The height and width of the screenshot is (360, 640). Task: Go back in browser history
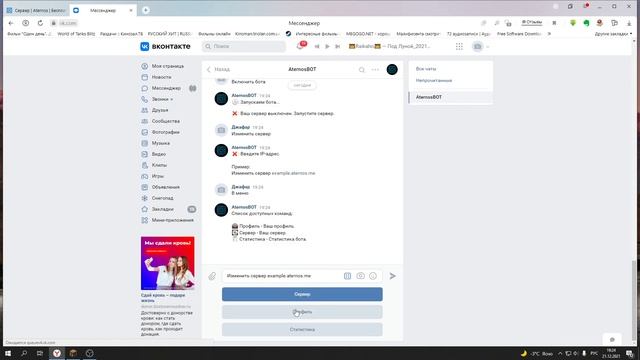tap(11, 23)
